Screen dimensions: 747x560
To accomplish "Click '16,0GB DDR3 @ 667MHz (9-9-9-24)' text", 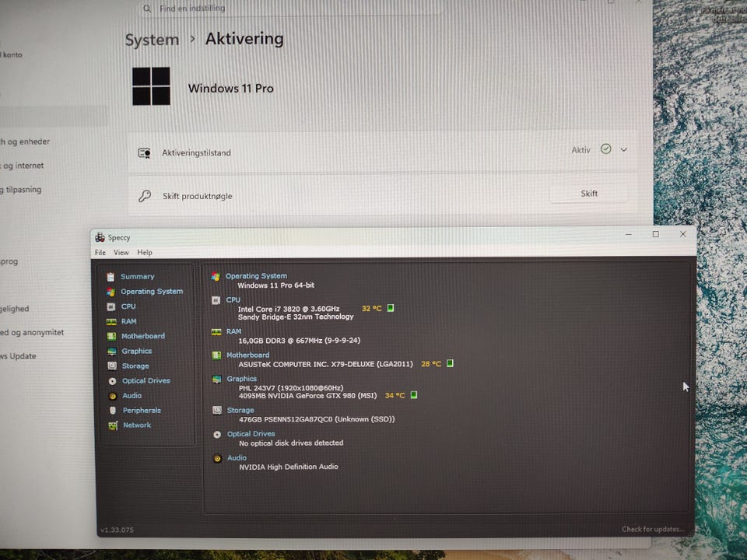I will pos(299,340).
